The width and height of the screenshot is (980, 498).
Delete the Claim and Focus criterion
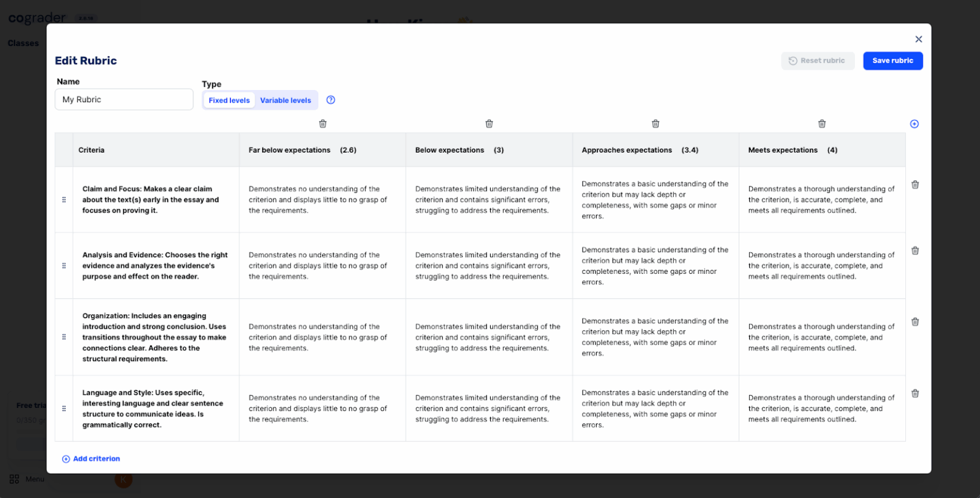(x=915, y=185)
